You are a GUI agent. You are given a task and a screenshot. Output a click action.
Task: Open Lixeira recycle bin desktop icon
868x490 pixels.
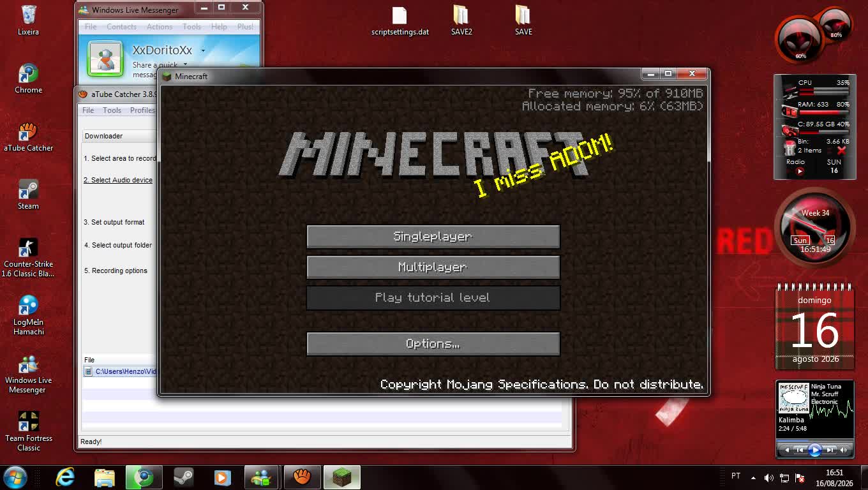(x=28, y=20)
